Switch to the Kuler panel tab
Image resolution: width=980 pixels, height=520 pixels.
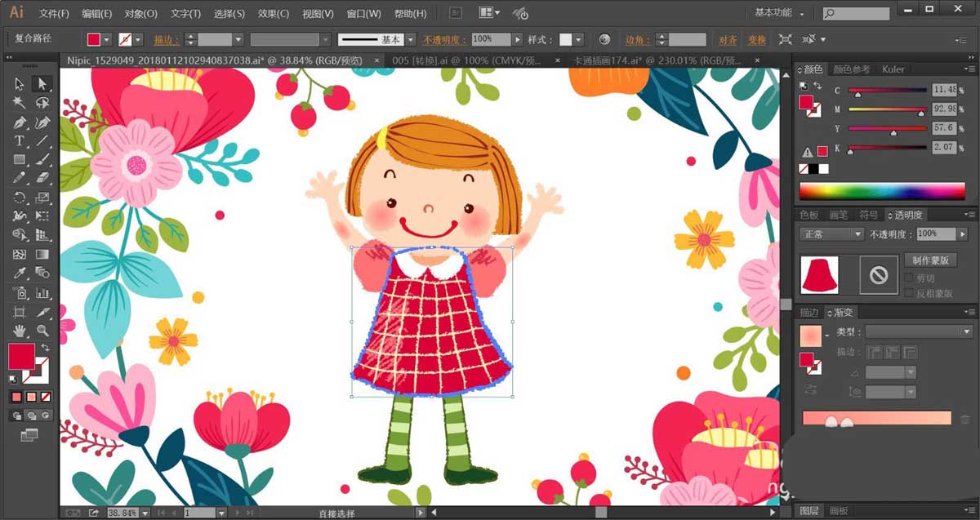click(x=893, y=69)
